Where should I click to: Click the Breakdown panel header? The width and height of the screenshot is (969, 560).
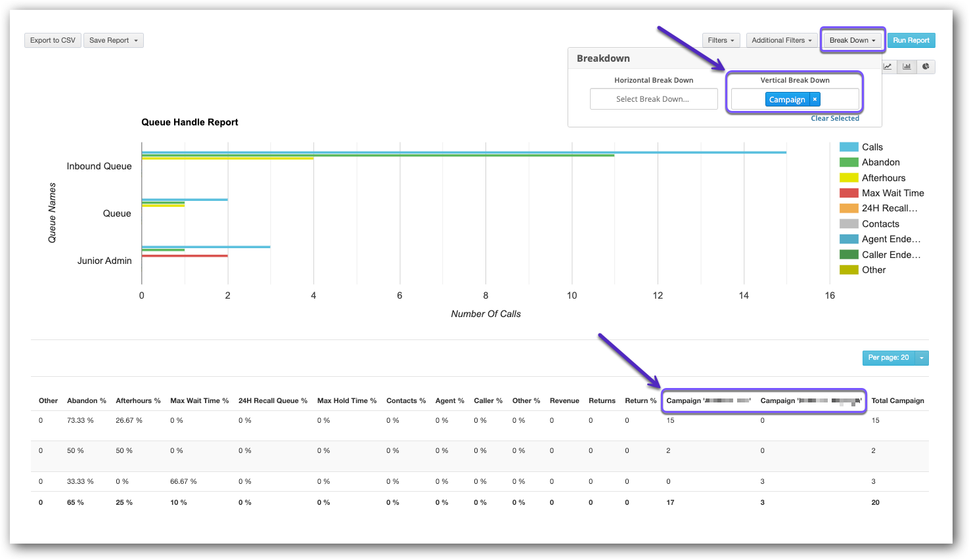(603, 58)
